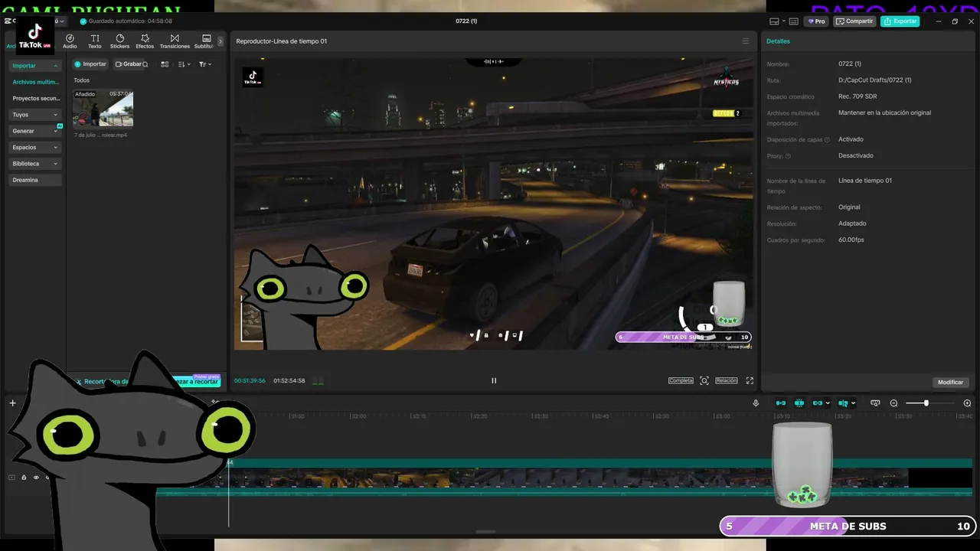
Task: Expand the Generar section
Action: click(35, 131)
